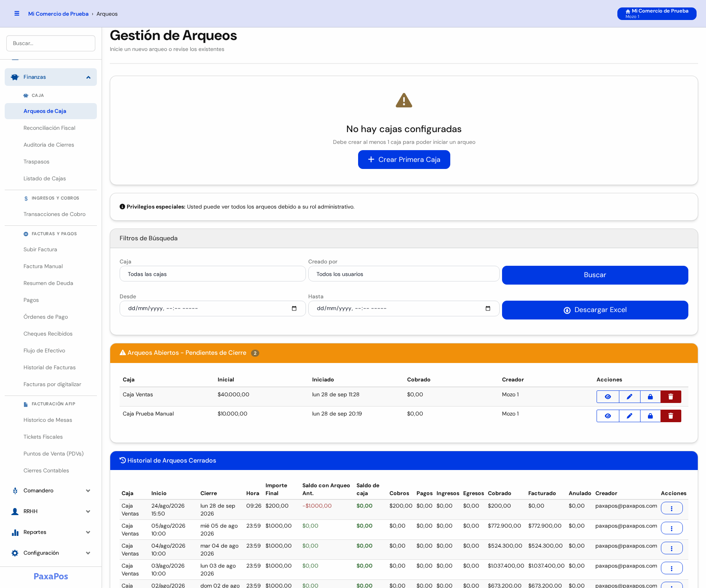Close the Caja Prueba Manual arqueo with lock icon

click(650, 416)
